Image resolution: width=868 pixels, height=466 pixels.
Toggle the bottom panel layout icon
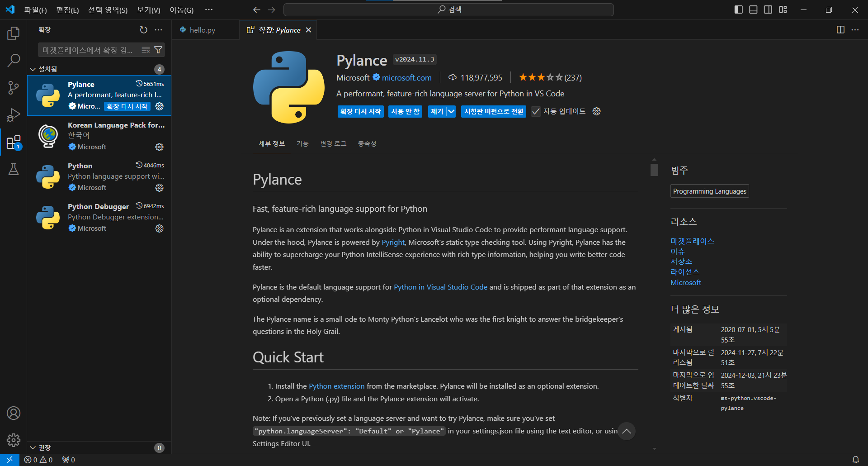point(753,10)
